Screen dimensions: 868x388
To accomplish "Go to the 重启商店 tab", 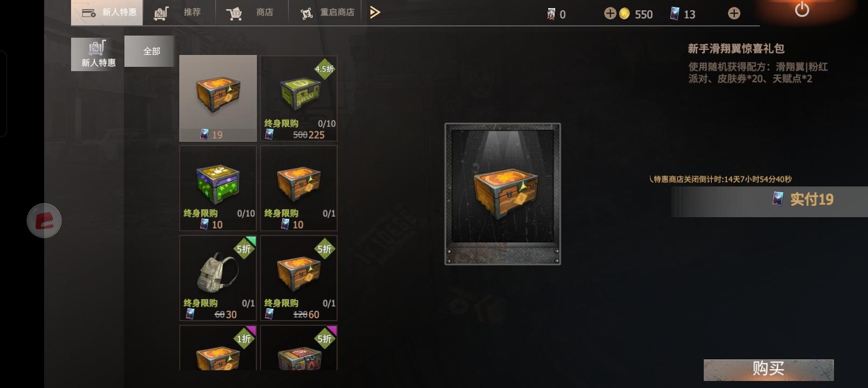I will [327, 12].
